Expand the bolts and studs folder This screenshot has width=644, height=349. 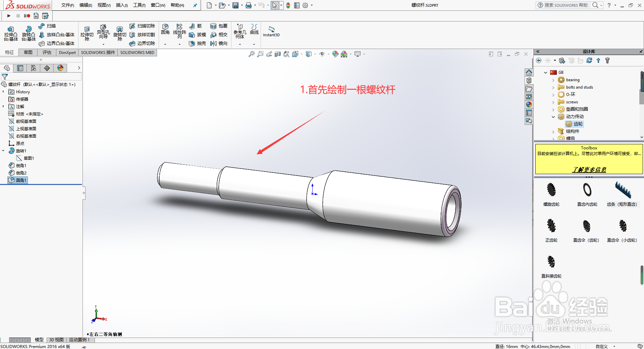(x=553, y=88)
